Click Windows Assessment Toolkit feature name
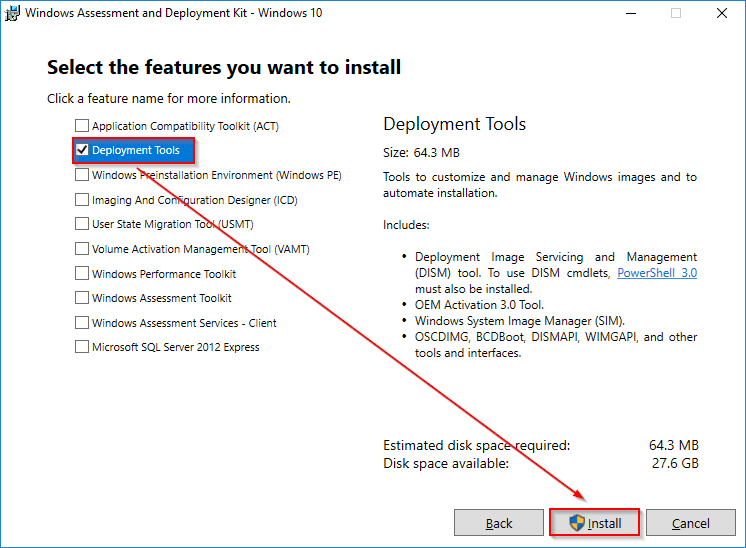This screenshot has width=746, height=548. [x=161, y=298]
